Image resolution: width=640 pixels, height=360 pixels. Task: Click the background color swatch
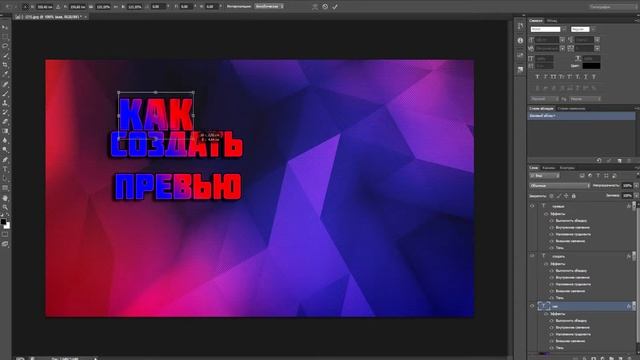click(7, 226)
